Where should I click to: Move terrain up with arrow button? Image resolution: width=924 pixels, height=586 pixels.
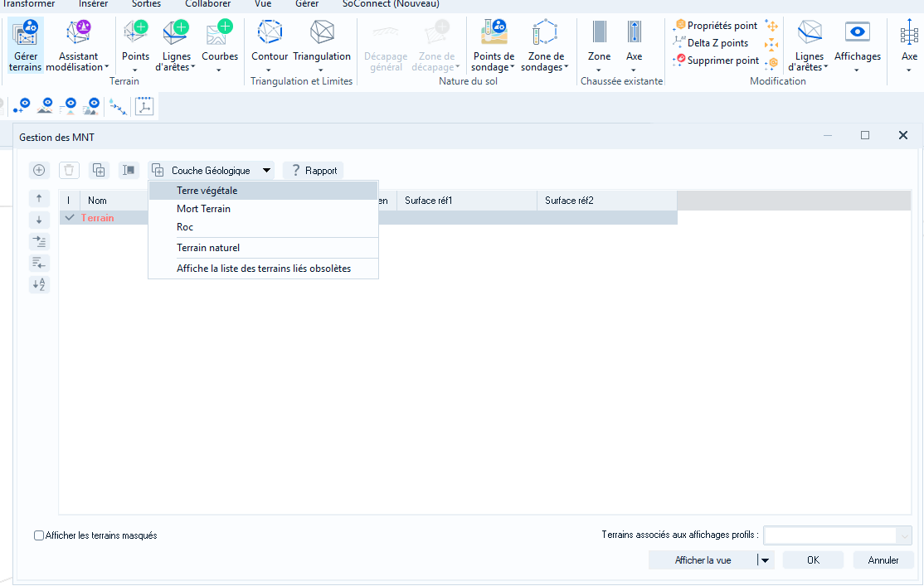point(39,198)
